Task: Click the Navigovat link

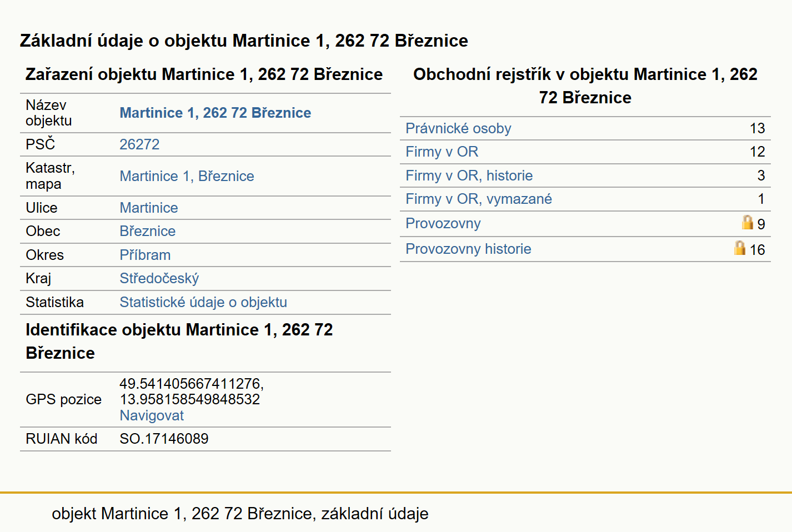Action: tap(152, 415)
